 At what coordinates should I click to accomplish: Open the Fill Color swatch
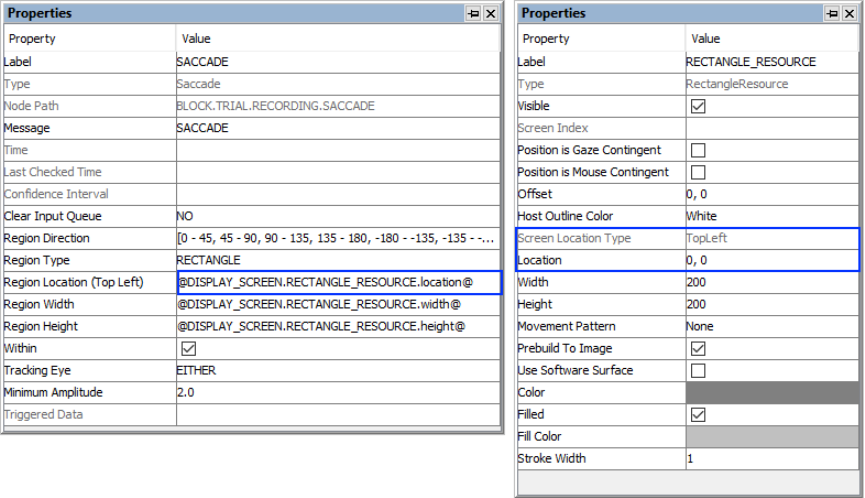pyautogui.click(x=772, y=437)
